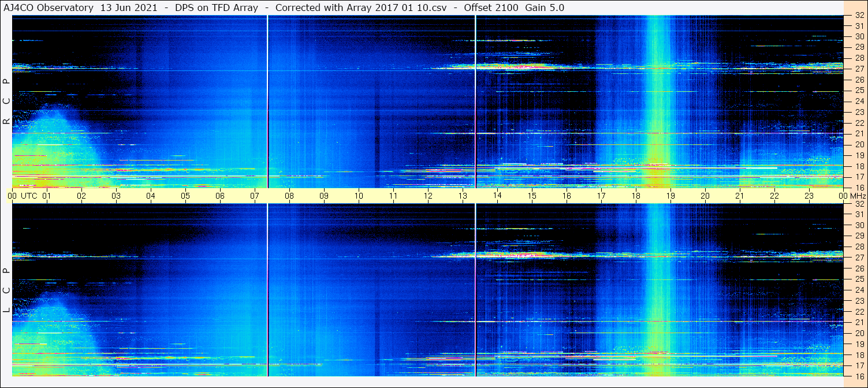The image size is (868, 388).
Task: Select hour 02 on the time axis
Action: tap(81, 196)
